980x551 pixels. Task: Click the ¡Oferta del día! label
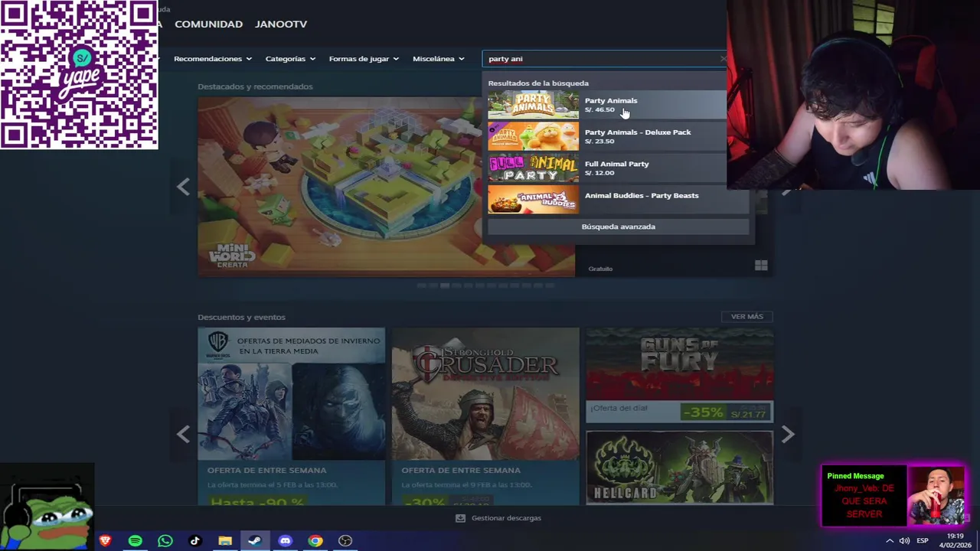(x=619, y=408)
